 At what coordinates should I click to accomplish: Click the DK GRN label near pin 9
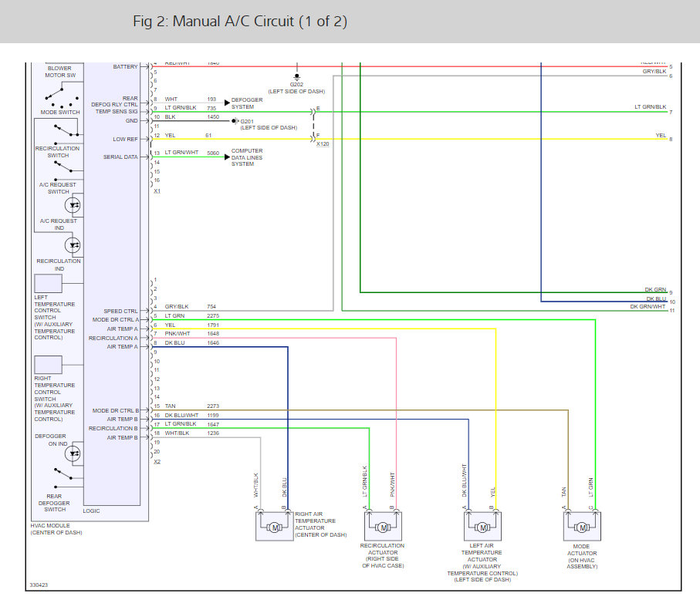pyautogui.click(x=655, y=289)
